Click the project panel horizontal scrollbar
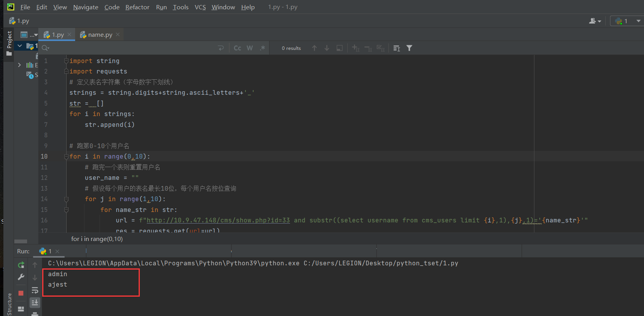Image resolution: width=644 pixels, height=316 pixels. [21, 241]
